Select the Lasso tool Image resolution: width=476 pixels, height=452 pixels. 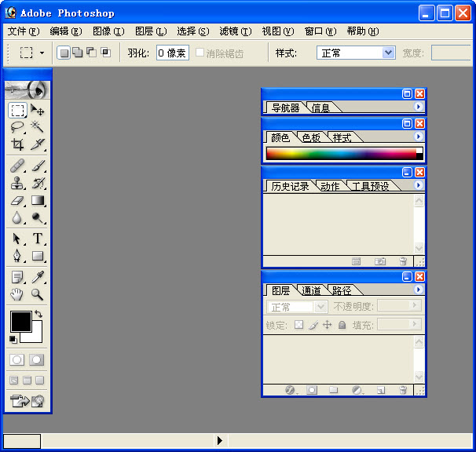pyautogui.click(x=17, y=127)
